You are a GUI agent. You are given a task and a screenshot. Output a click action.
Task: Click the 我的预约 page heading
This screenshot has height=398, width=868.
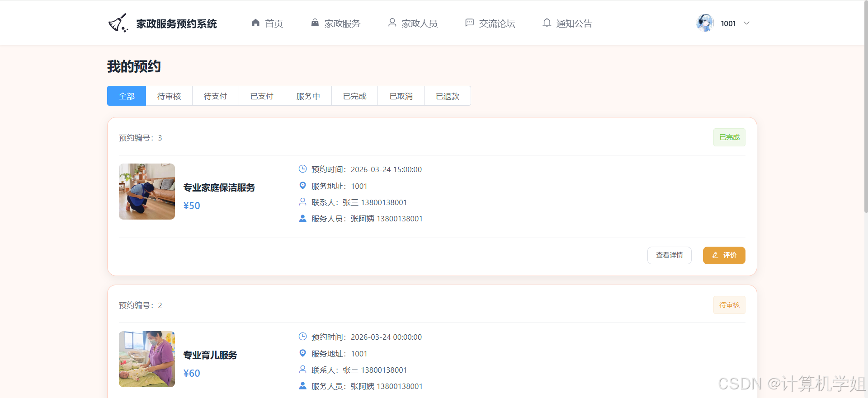tap(134, 66)
